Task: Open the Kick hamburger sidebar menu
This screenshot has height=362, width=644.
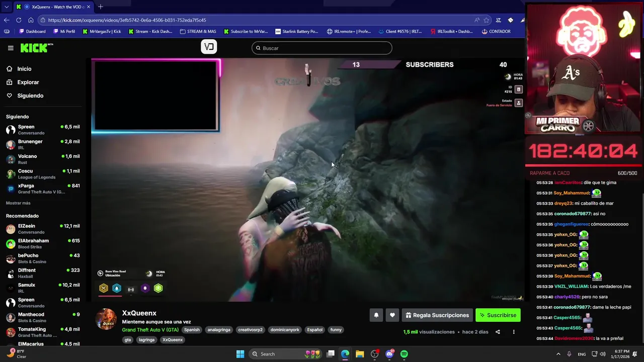Action: pyautogui.click(x=11, y=48)
